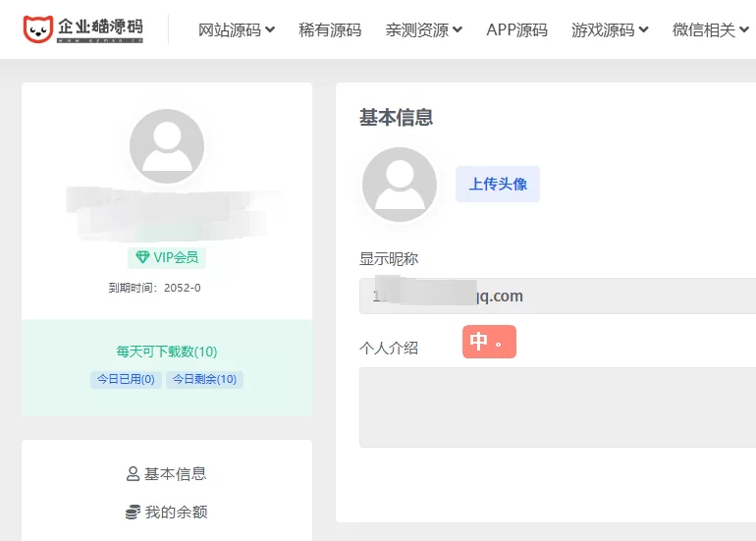The width and height of the screenshot is (756, 541).
Task: Click the avatar in 基本信息 section
Action: point(400,185)
